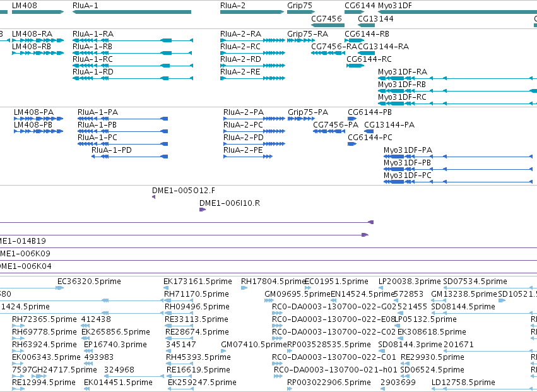Viewport: 537px width, 392px height.
Task: Click Myo31DF-RC transcript label
Action: (402, 97)
